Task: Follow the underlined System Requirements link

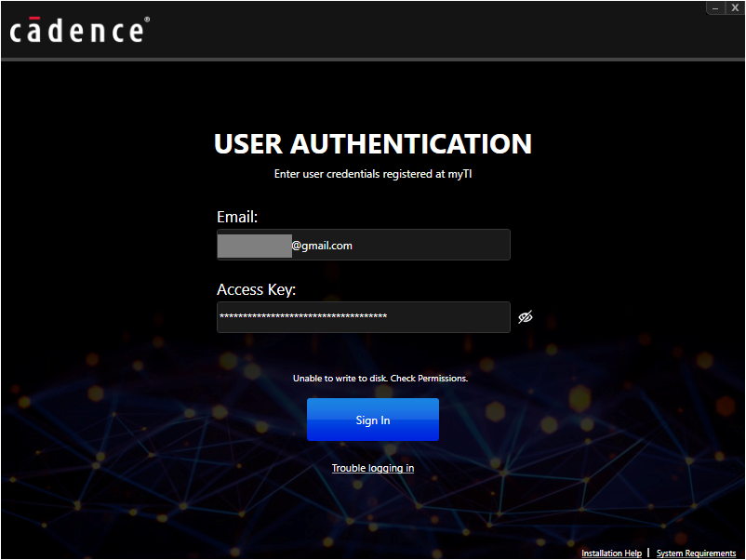Action: pyautogui.click(x=696, y=553)
